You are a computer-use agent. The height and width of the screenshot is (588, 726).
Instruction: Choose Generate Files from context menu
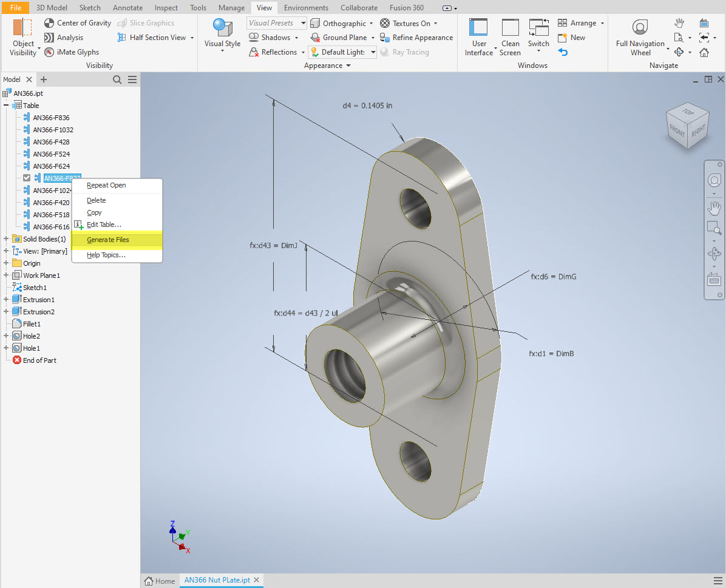coord(108,240)
